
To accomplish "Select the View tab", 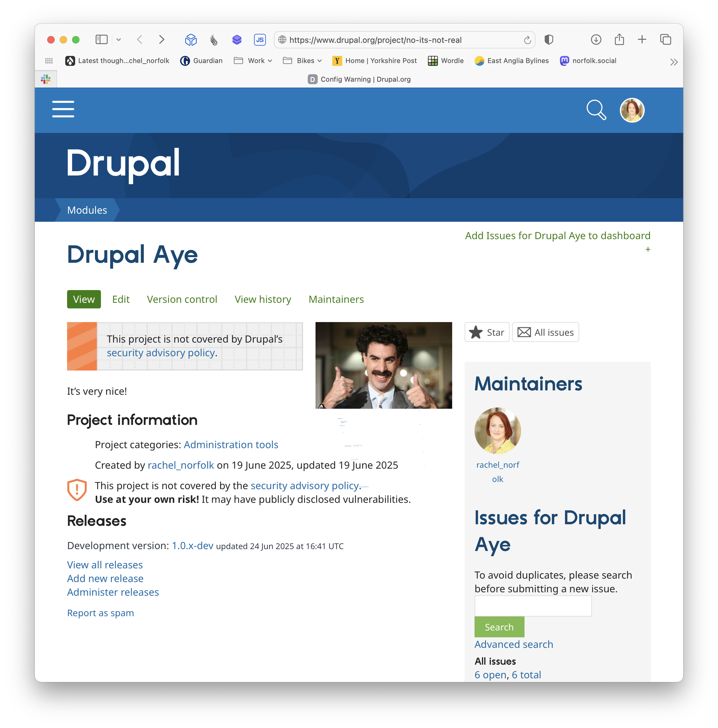I will point(84,299).
